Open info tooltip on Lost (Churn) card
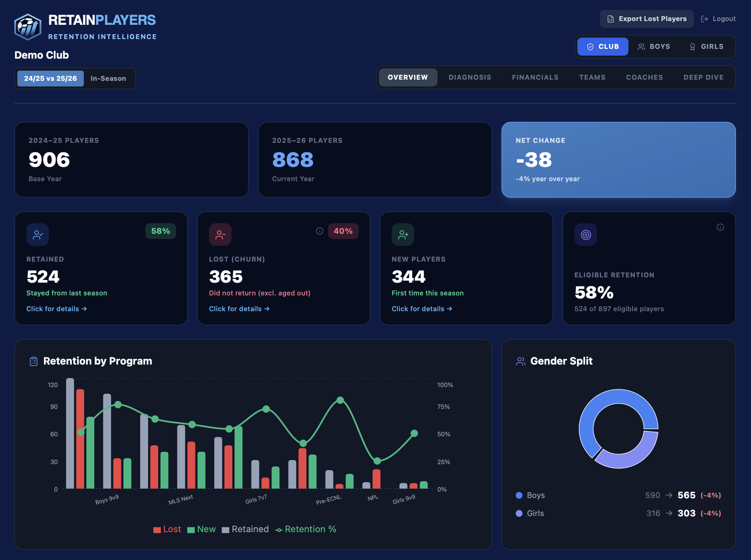Viewport: 751px width, 560px height. point(319,231)
